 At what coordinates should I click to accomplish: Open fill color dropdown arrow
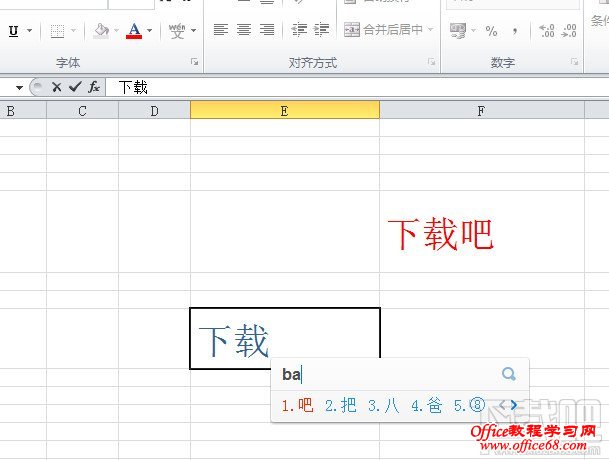point(116,30)
